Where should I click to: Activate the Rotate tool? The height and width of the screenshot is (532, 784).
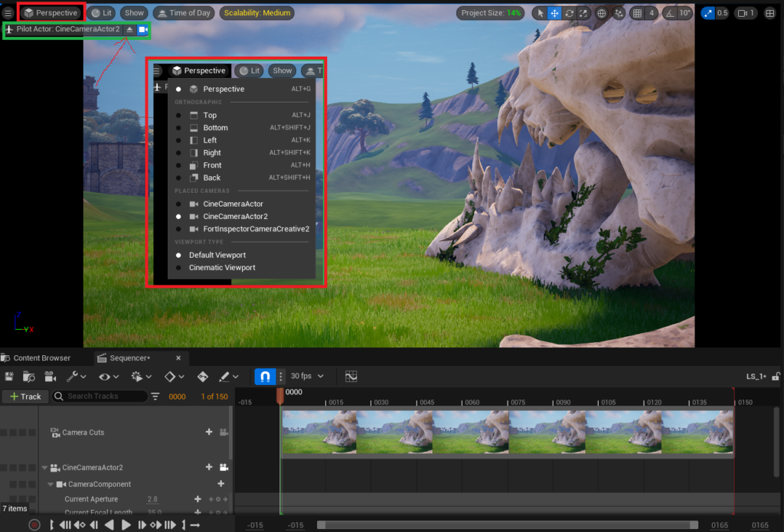click(x=569, y=14)
